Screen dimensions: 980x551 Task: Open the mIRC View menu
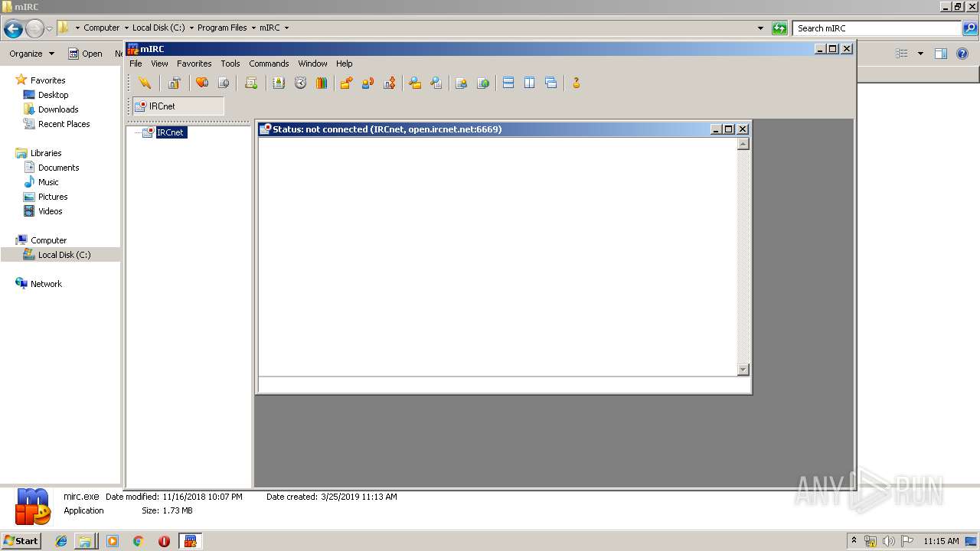(x=159, y=64)
